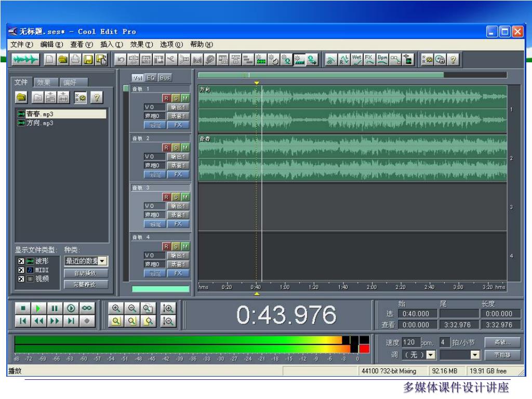Switch to the Bus track controls tab
This screenshot has height=399, width=532.
(x=165, y=78)
